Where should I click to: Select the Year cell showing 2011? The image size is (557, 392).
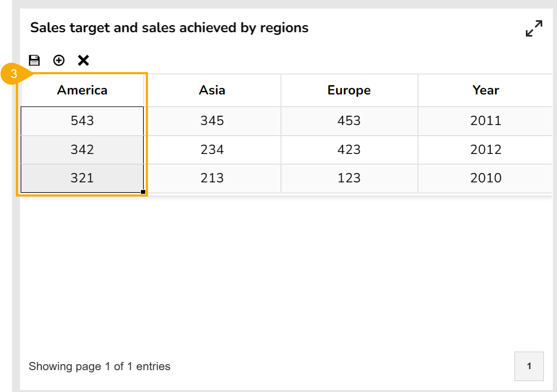(485, 121)
